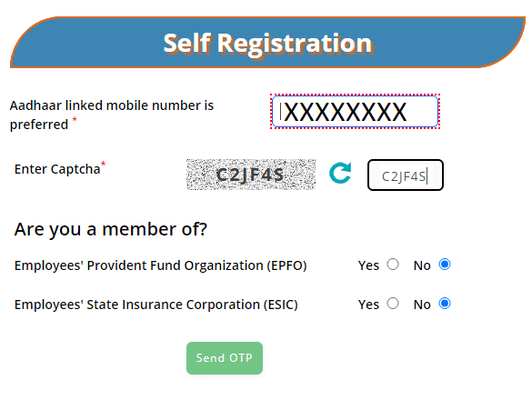Click the C2JF4S captcha image
This screenshot has width=532, height=400.
(x=251, y=175)
